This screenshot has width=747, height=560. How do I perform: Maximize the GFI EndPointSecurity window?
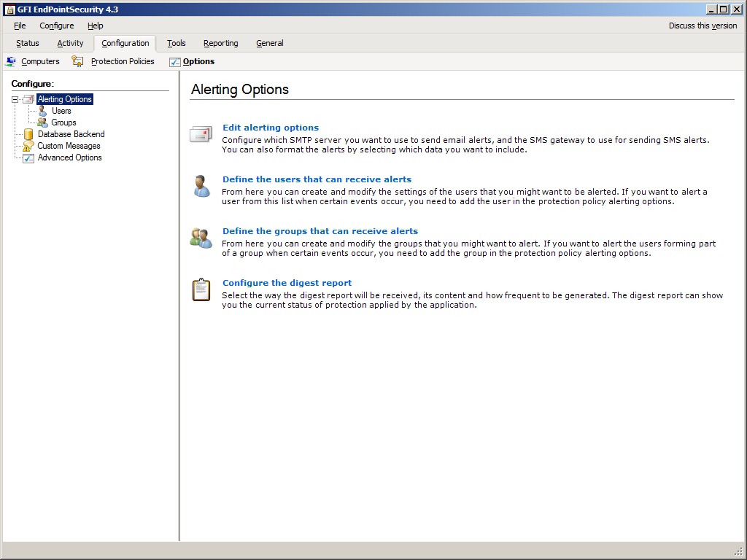(723, 9)
